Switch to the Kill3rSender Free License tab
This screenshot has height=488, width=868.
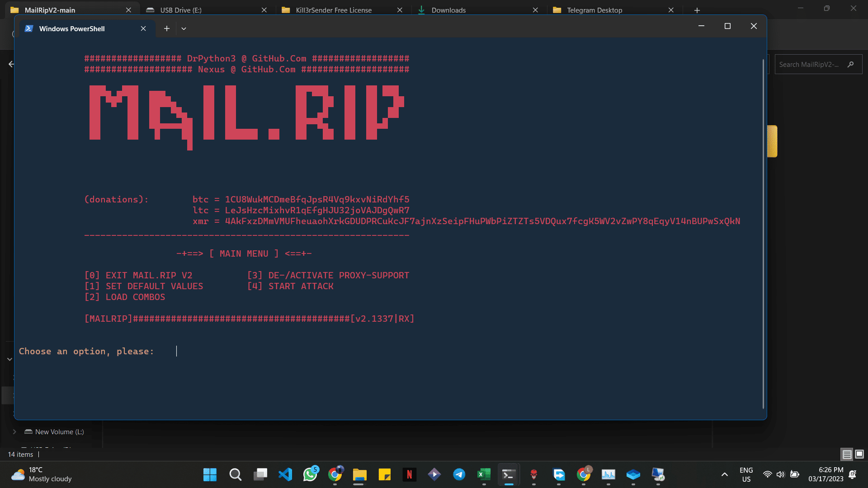[334, 10]
